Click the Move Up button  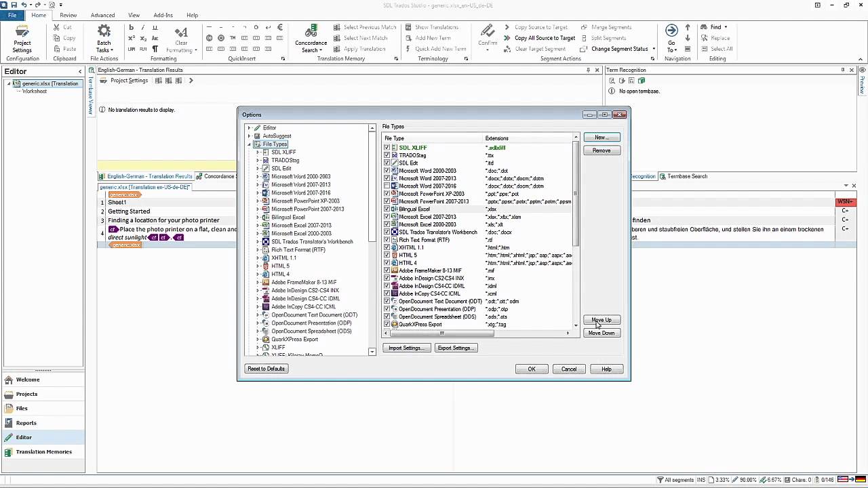[601, 320]
